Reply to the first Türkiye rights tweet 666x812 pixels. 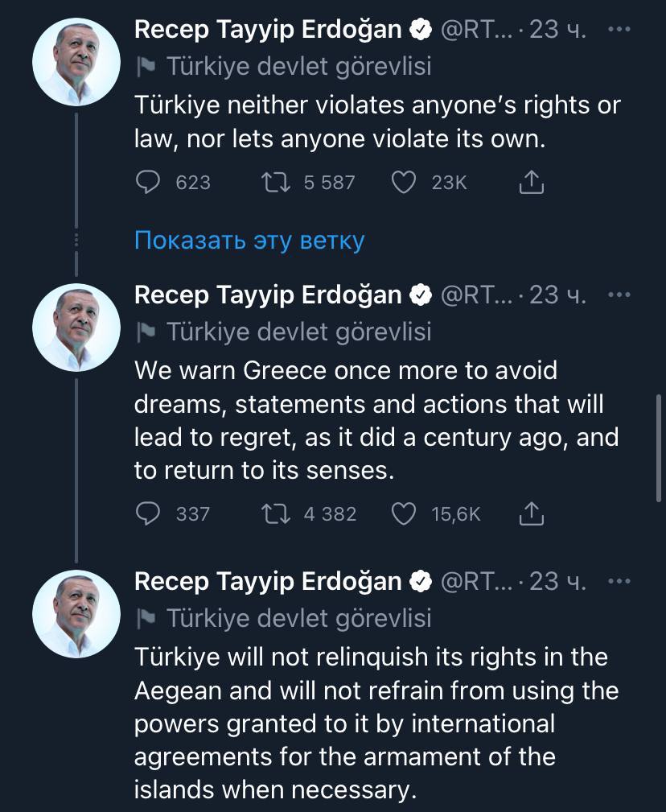[x=150, y=183]
